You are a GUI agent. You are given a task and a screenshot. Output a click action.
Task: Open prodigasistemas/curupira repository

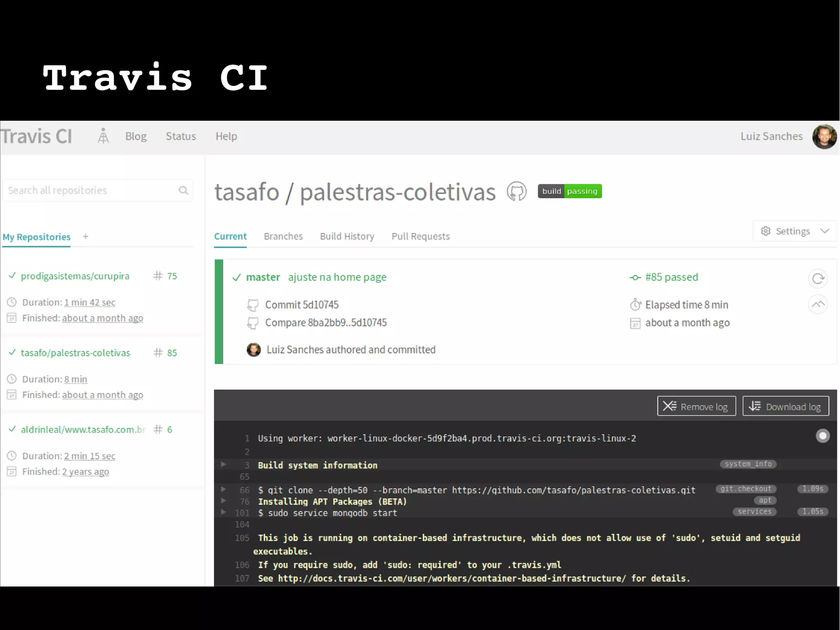(75, 276)
